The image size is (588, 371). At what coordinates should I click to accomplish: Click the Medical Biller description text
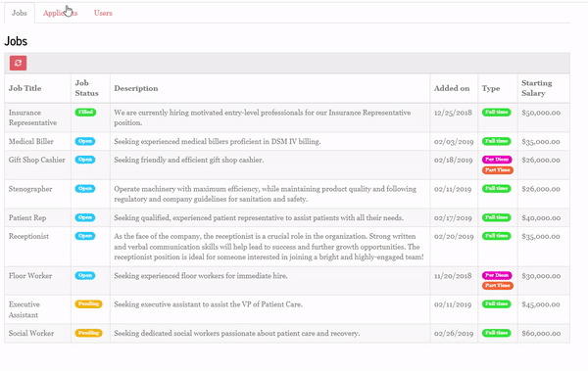tap(218, 142)
